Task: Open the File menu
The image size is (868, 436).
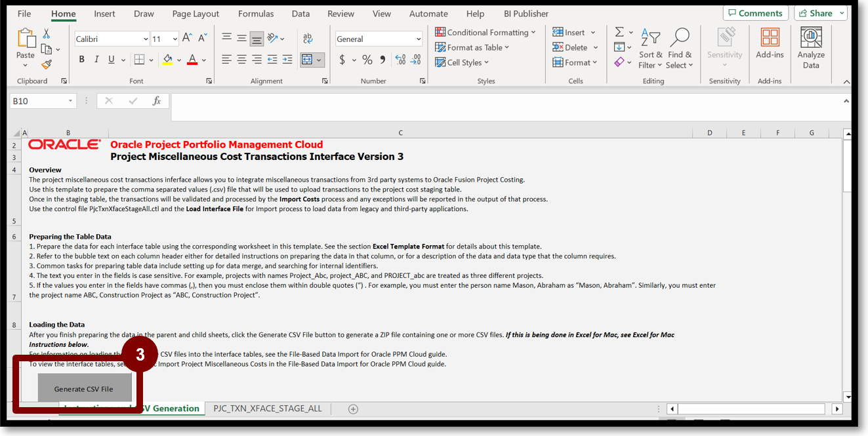Action: (x=24, y=14)
